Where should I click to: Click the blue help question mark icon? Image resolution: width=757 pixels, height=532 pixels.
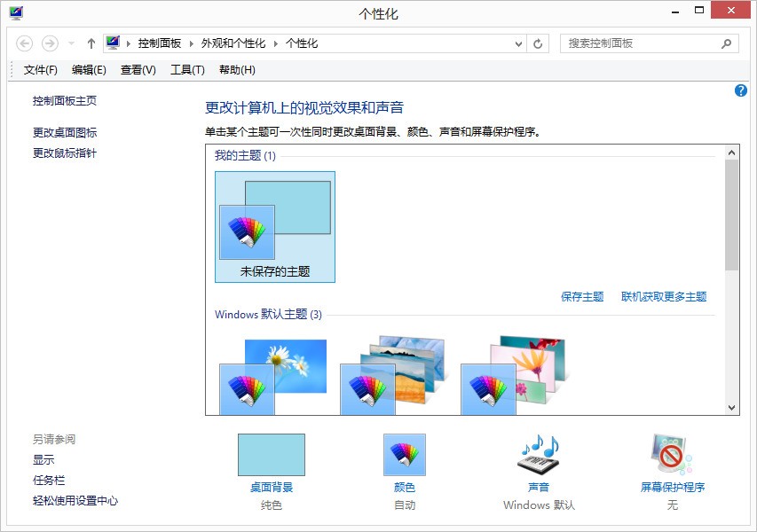pyautogui.click(x=741, y=90)
